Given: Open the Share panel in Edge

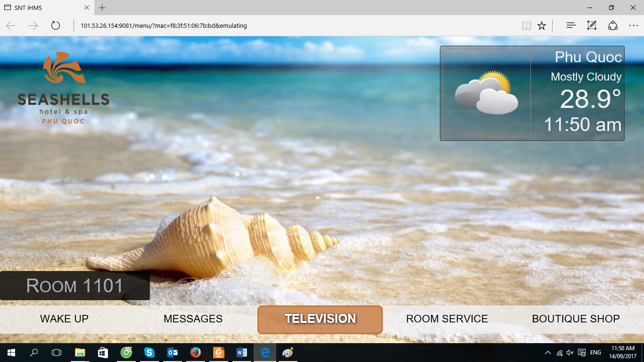Looking at the screenshot, I should (x=612, y=25).
